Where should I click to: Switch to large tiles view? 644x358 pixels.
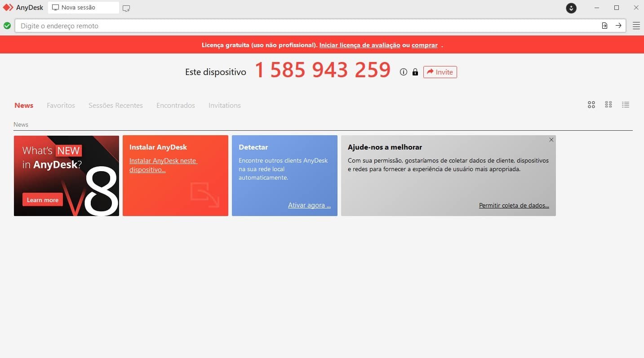click(x=591, y=105)
